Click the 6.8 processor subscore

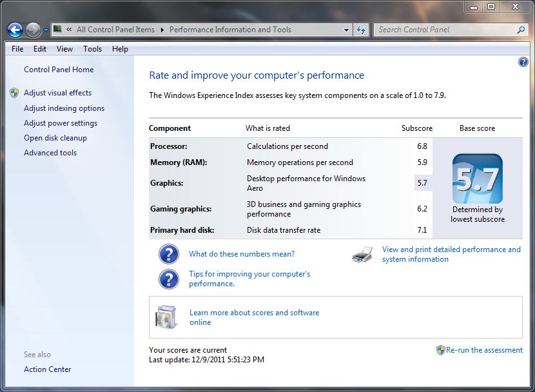point(422,146)
